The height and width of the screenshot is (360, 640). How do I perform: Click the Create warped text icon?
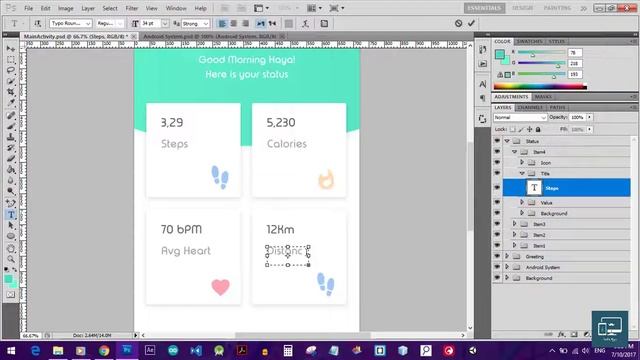(x=305, y=24)
